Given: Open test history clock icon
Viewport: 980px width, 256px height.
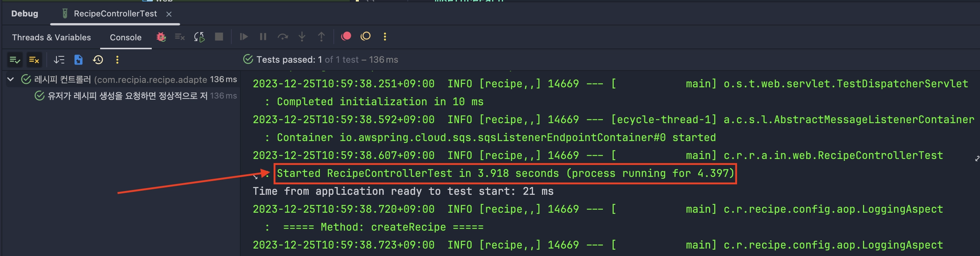Looking at the screenshot, I should [98, 60].
